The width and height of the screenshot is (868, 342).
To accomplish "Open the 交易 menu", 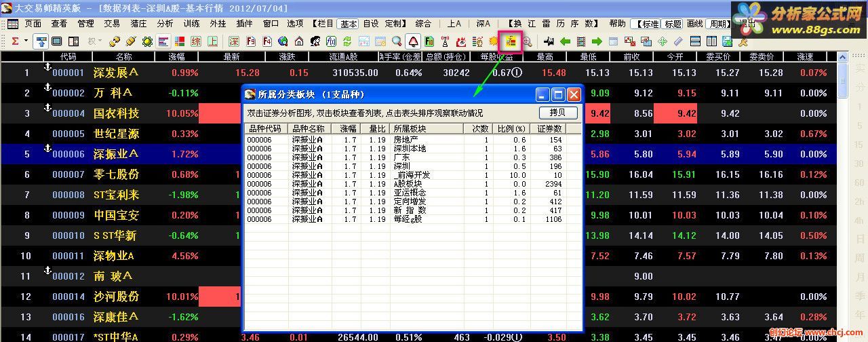I will (x=112, y=23).
